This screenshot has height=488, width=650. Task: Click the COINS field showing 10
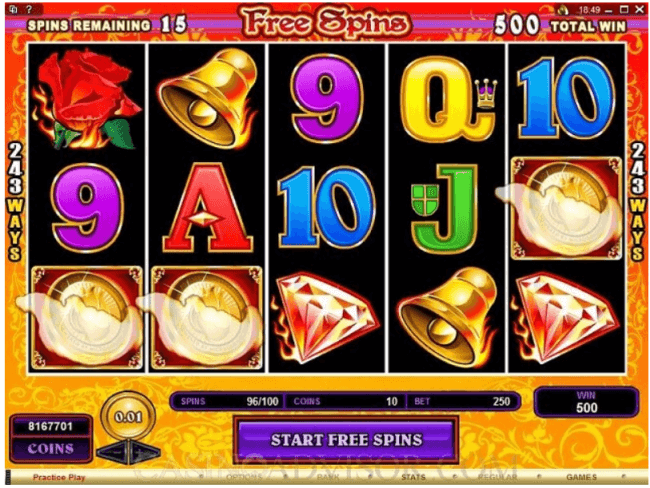[346, 401]
